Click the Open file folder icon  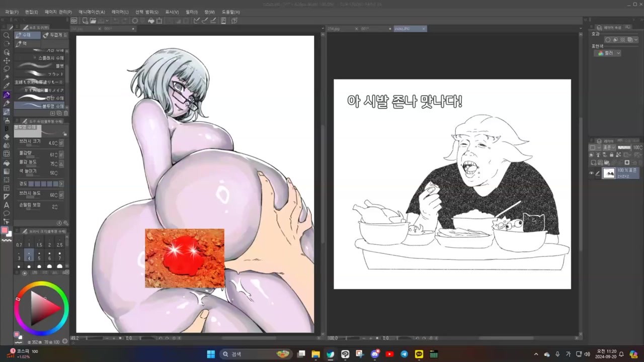pyautogui.click(x=93, y=21)
